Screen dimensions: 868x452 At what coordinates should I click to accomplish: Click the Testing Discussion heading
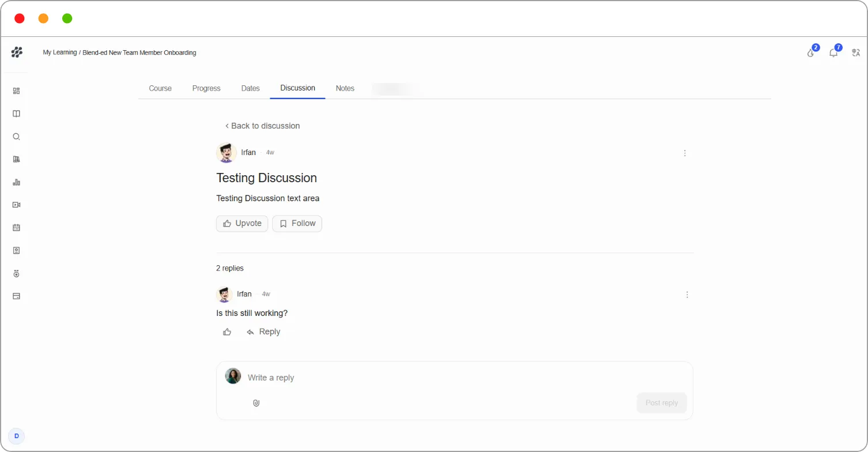point(266,178)
